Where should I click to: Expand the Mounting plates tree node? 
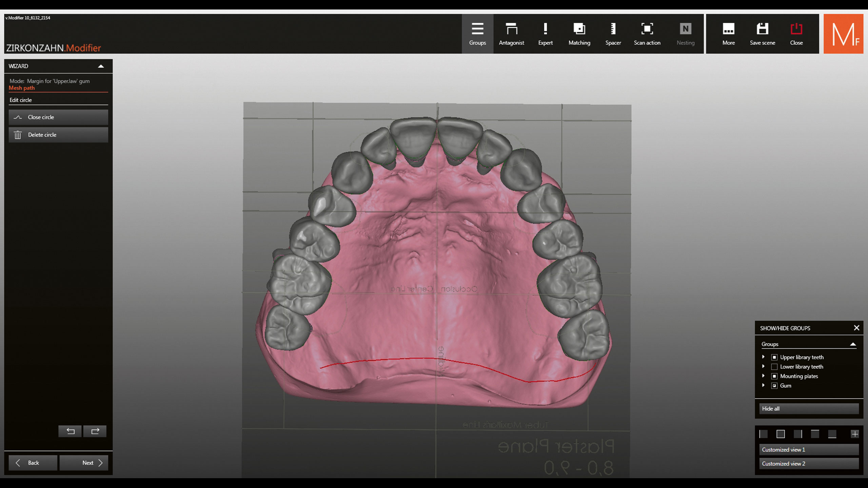tap(763, 376)
